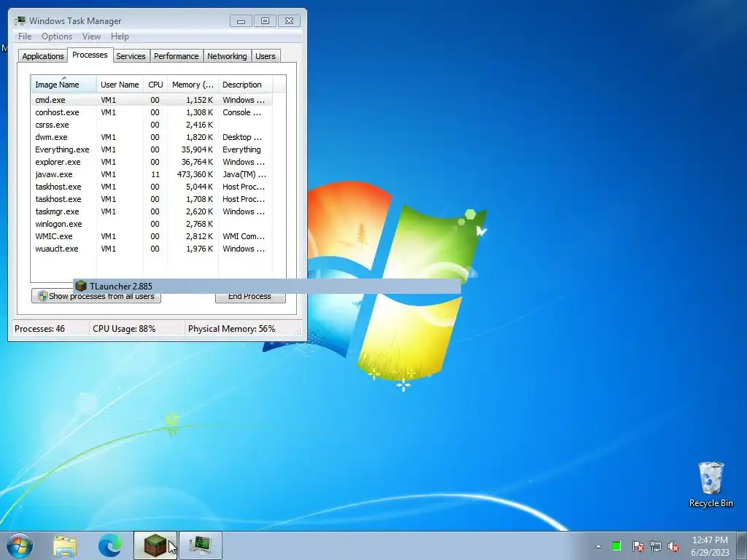Open File Explorer from the taskbar
Screen dimensions: 747x560
coord(65,545)
